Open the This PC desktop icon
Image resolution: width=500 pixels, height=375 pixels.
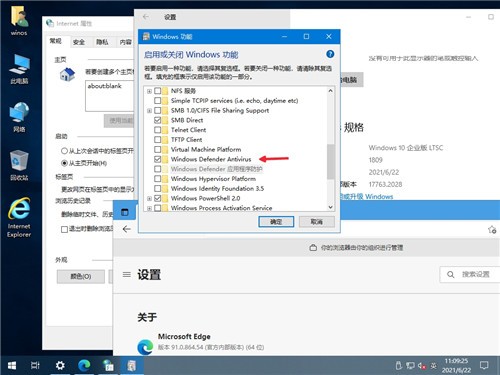(19, 69)
